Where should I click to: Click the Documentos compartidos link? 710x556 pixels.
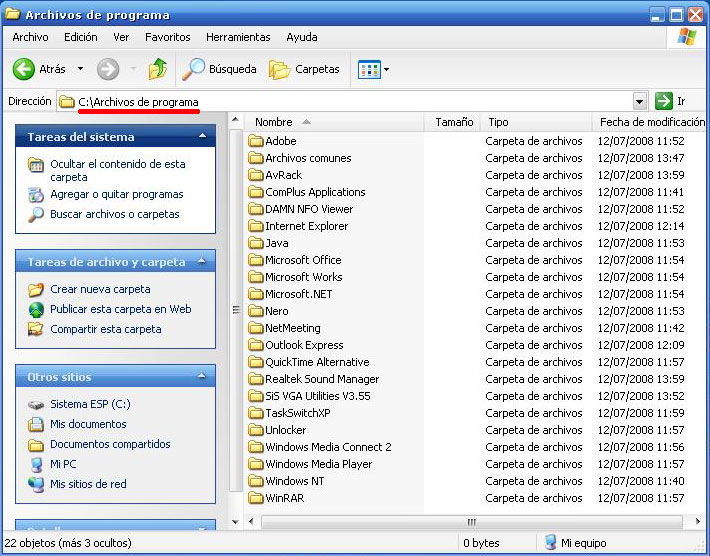(x=110, y=444)
